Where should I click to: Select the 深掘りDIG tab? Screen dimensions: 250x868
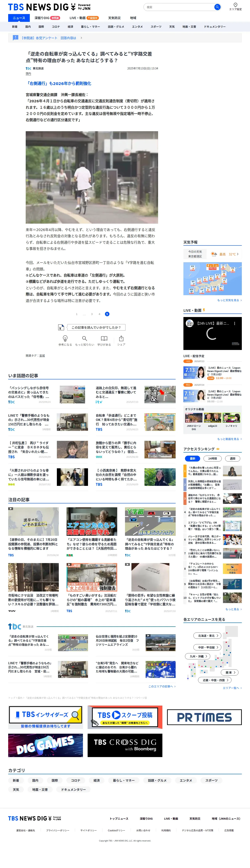pyautogui.click(x=47, y=18)
